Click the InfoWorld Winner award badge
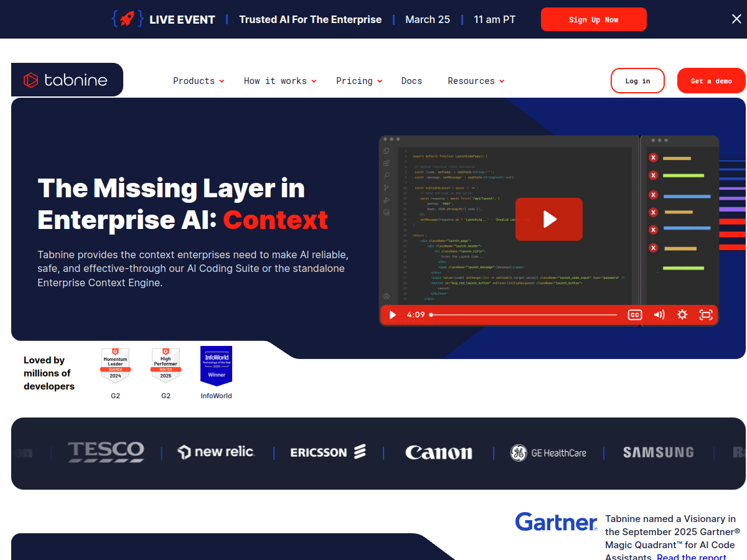Viewport: 747px width, 560px height. 216,366
